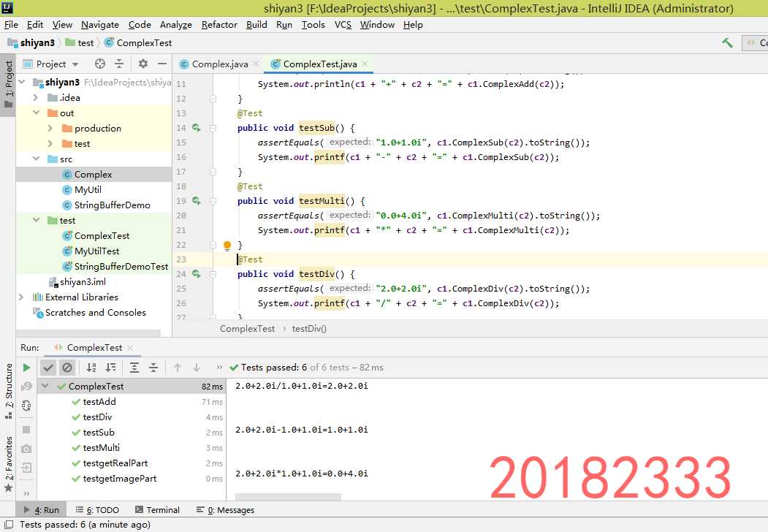Collapse the out folder
The image size is (768, 532).
click(x=36, y=113)
